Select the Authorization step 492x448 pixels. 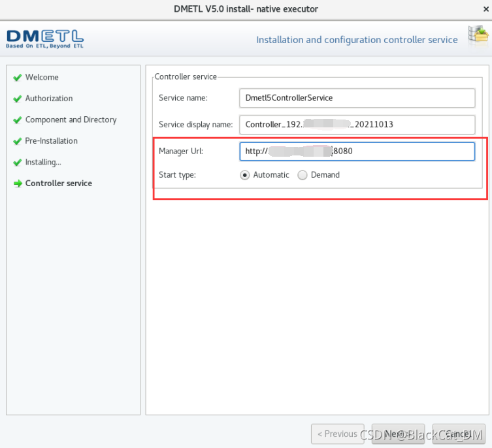(x=49, y=99)
